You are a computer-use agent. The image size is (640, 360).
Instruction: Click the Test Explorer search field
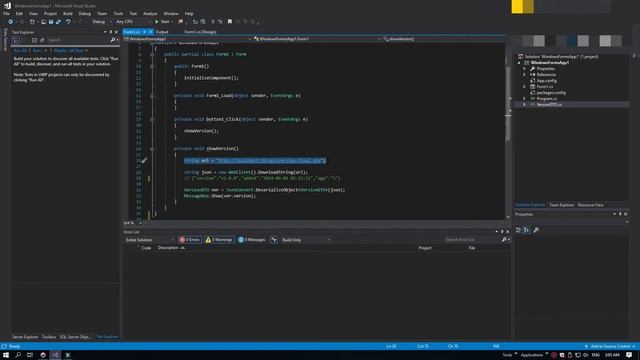click(x=78, y=40)
